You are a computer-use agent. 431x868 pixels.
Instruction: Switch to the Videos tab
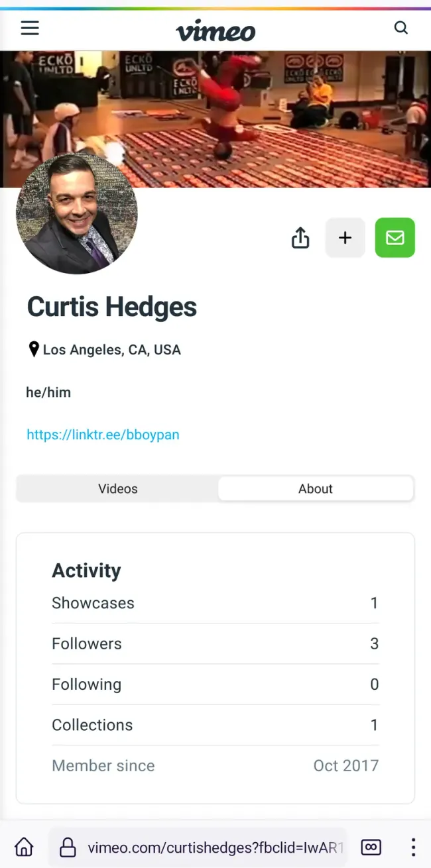pos(118,489)
